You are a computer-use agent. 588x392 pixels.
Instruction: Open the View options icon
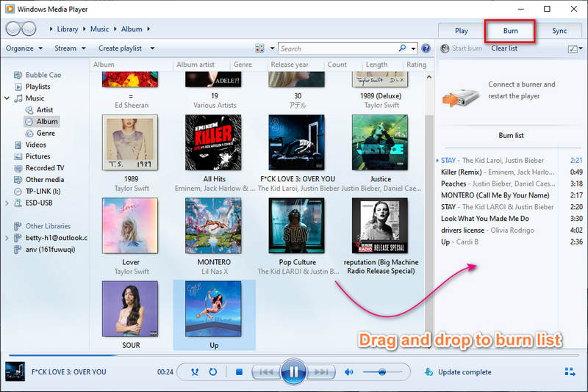tap(259, 48)
